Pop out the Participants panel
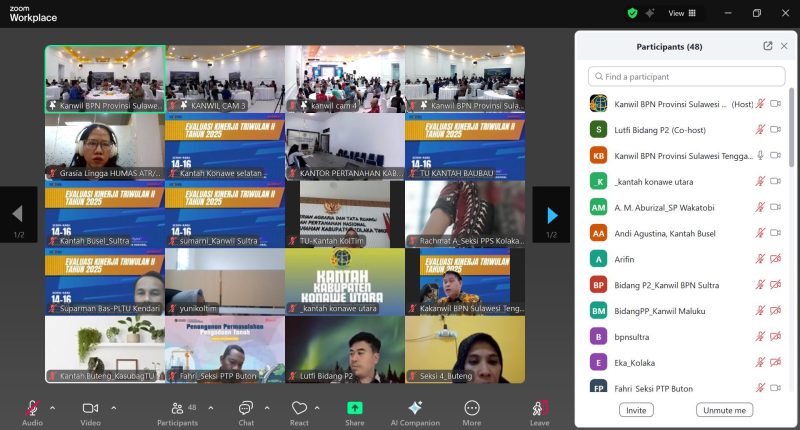800x430 pixels. (x=767, y=46)
